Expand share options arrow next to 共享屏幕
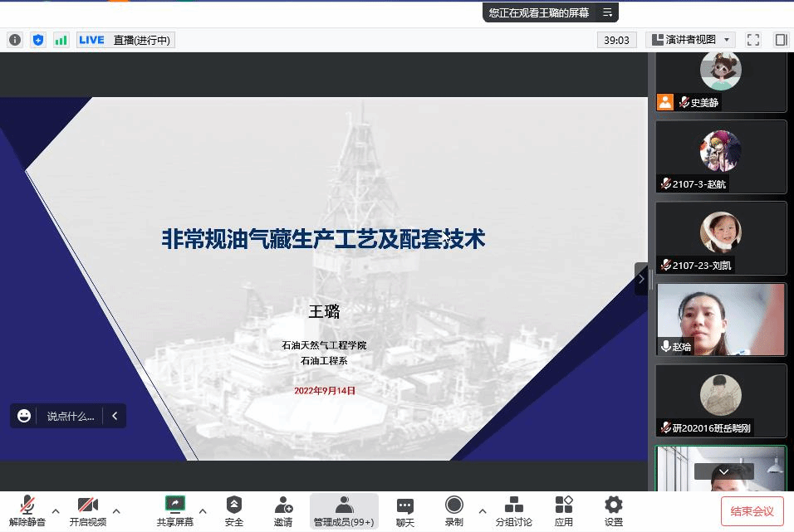The height and width of the screenshot is (532, 794). pos(203,511)
